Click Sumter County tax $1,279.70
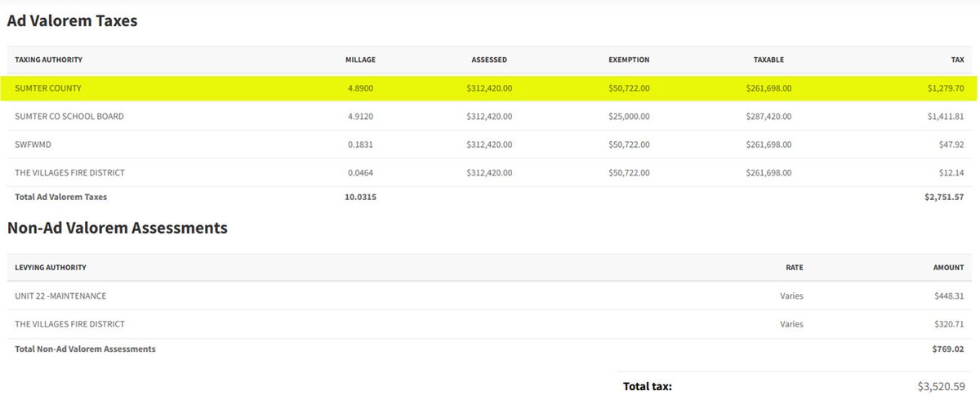 tap(944, 88)
